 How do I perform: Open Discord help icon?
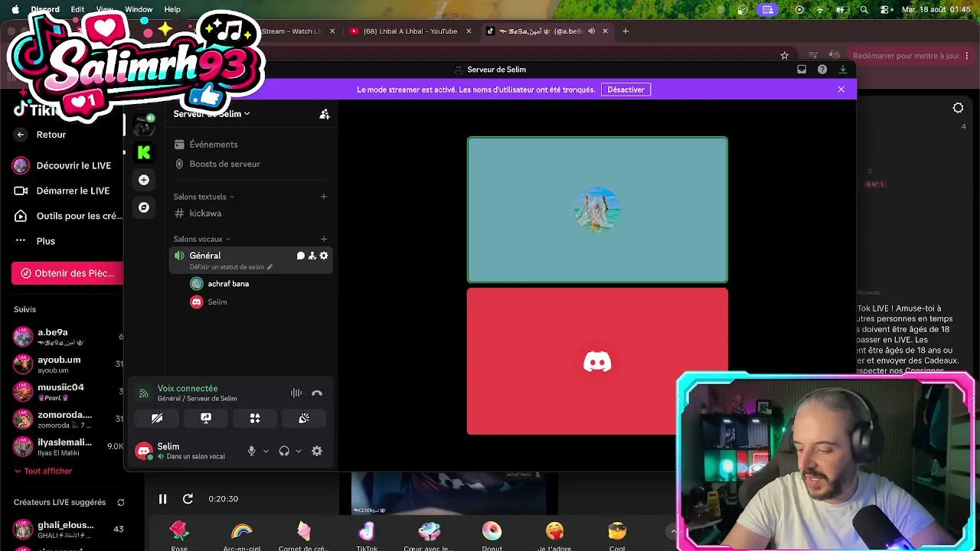pos(822,70)
